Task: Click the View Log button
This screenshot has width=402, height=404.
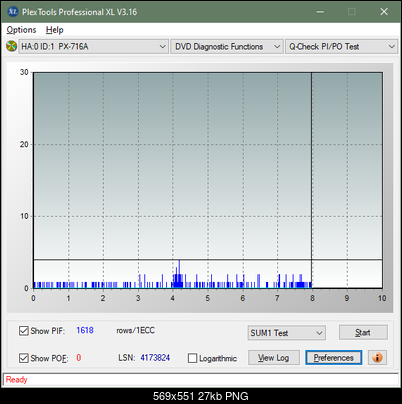Action: [x=274, y=358]
